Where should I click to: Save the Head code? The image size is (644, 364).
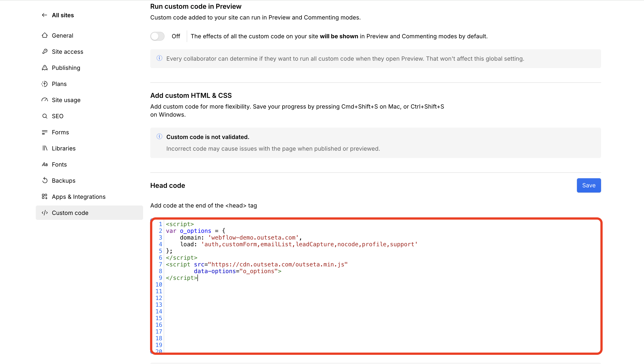click(589, 186)
